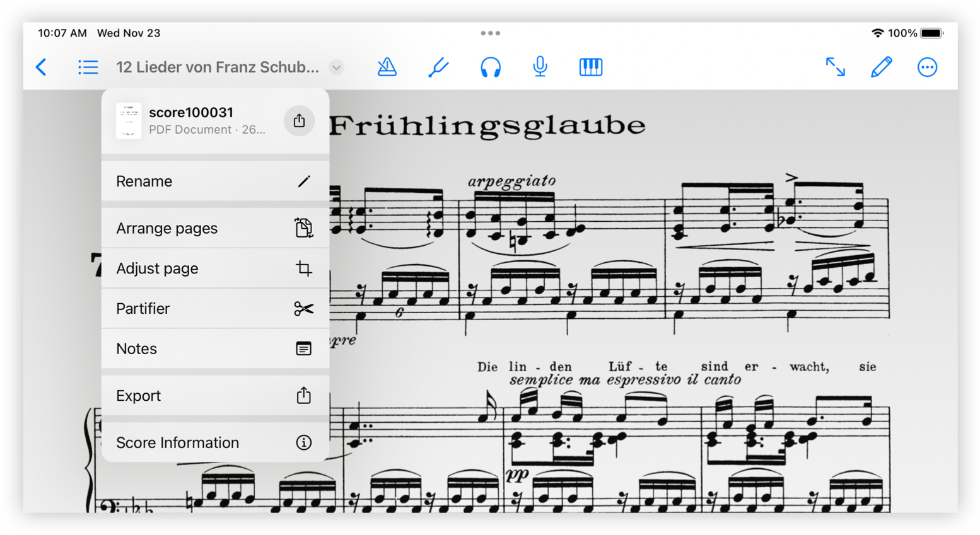The width and height of the screenshot is (980, 535).
Task: Click the Wi-Fi status icon
Action: pyautogui.click(x=877, y=33)
